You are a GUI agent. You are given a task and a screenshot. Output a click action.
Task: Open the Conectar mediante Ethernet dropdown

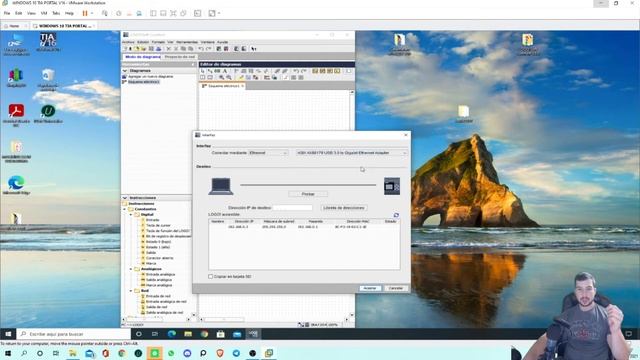[268, 153]
